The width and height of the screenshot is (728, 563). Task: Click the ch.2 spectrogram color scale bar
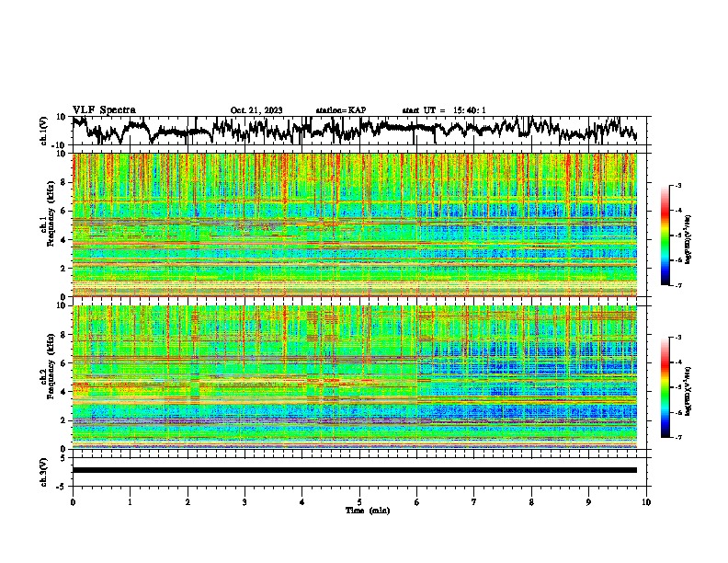point(665,387)
